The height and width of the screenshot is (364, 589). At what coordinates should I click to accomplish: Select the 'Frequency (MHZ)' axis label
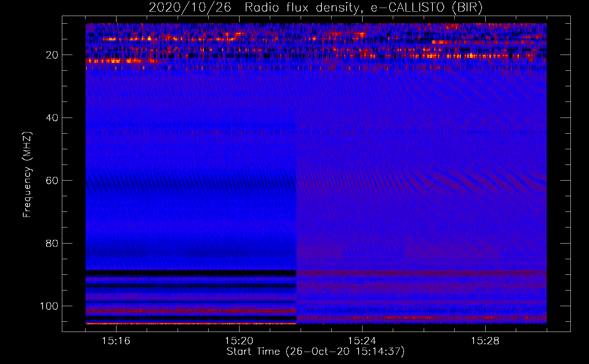click(x=27, y=175)
